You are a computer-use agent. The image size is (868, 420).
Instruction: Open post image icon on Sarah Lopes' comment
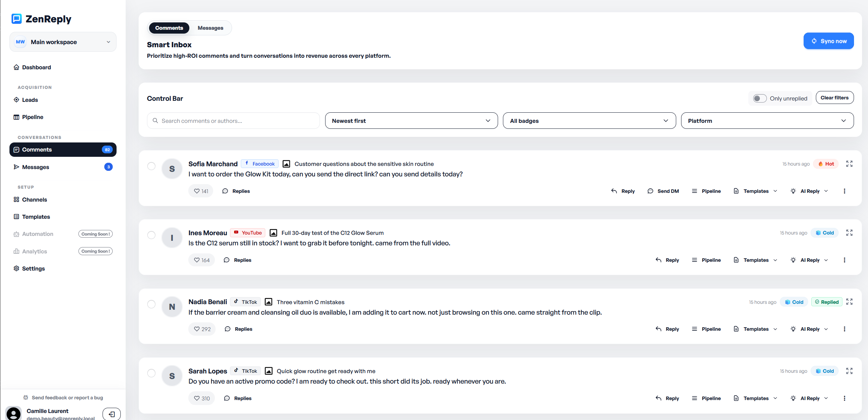[268, 371]
